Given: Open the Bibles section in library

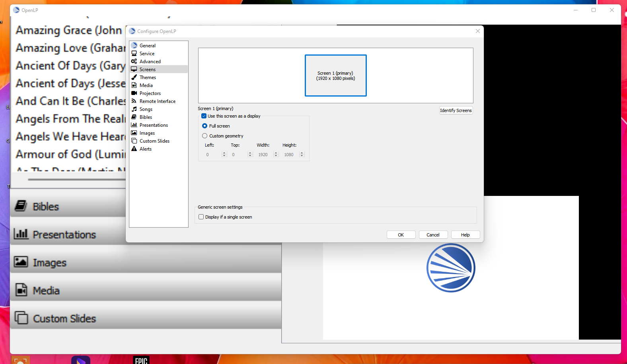Looking at the screenshot, I should point(68,206).
